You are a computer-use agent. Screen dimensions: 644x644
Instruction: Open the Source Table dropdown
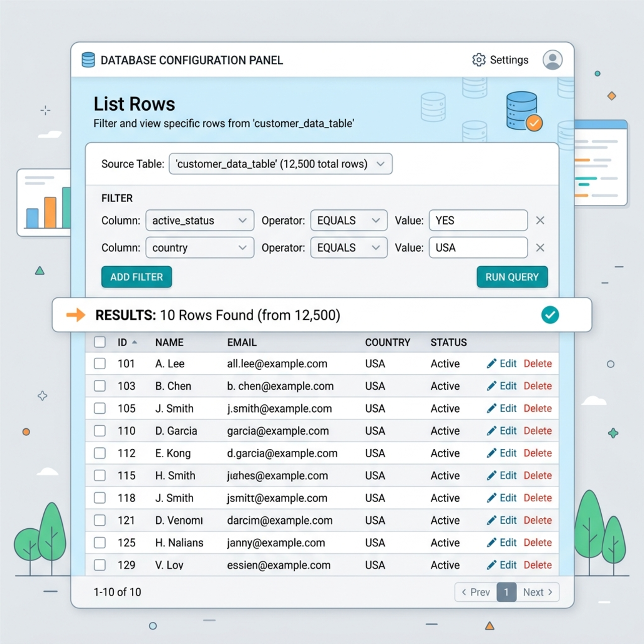(x=281, y=164)
